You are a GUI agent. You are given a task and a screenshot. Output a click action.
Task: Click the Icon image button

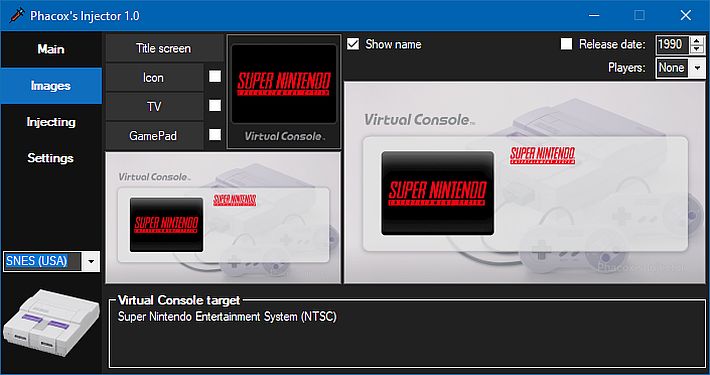(154, 78)
